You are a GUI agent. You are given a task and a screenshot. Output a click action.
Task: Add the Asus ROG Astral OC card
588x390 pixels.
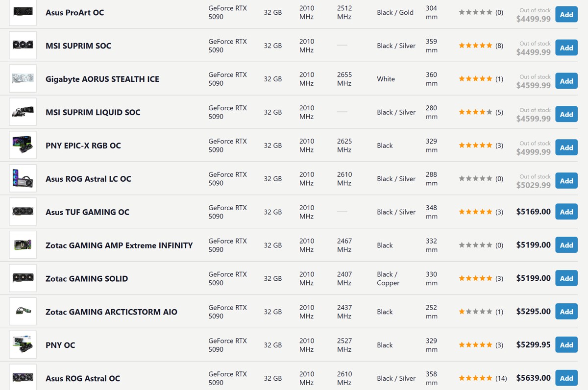tap(566, 378)
